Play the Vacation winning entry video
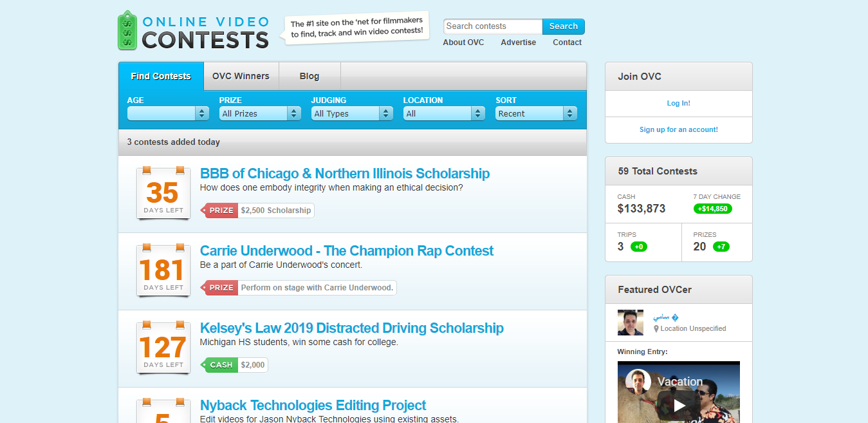 point(679,405)
